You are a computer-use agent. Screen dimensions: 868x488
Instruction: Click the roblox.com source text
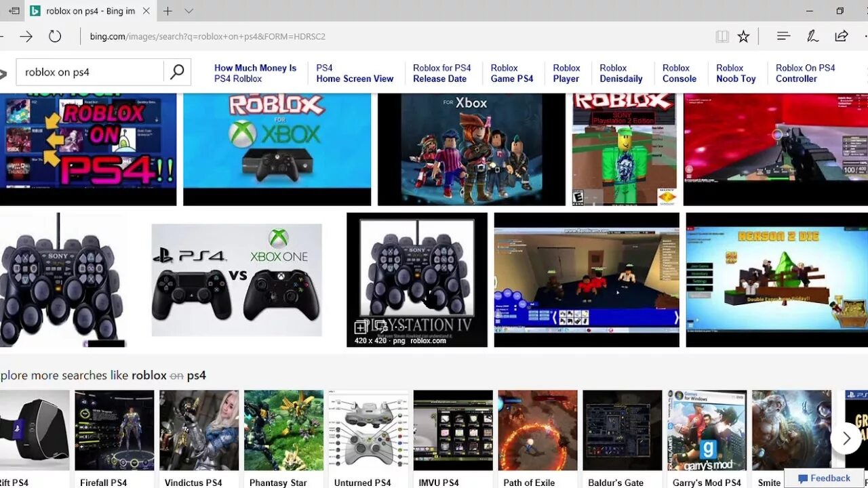point(428,341)
